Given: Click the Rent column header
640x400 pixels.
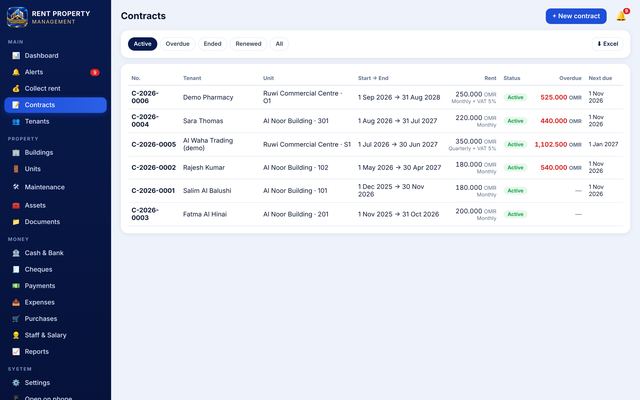Looking at the screenshot, I should click(490, 78).
